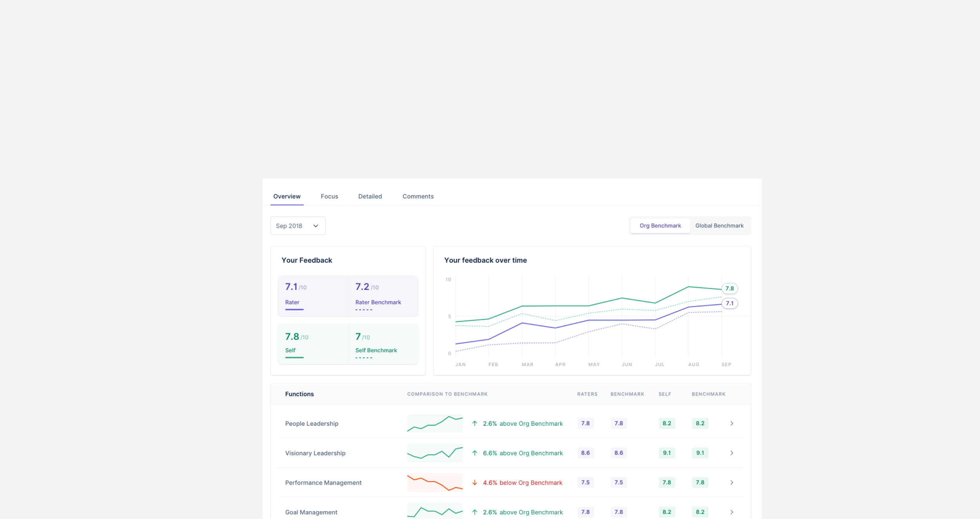Select the Org Benchmark toggle

660,226
